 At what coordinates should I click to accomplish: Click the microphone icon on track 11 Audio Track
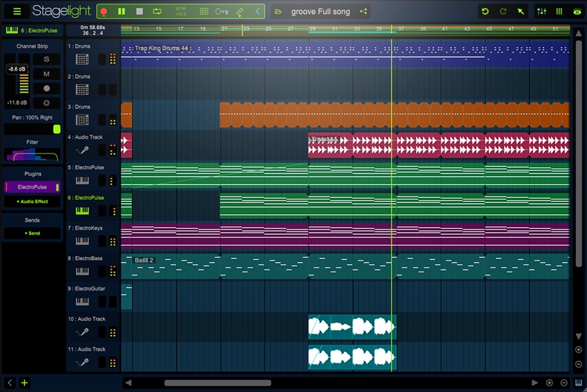82,362
